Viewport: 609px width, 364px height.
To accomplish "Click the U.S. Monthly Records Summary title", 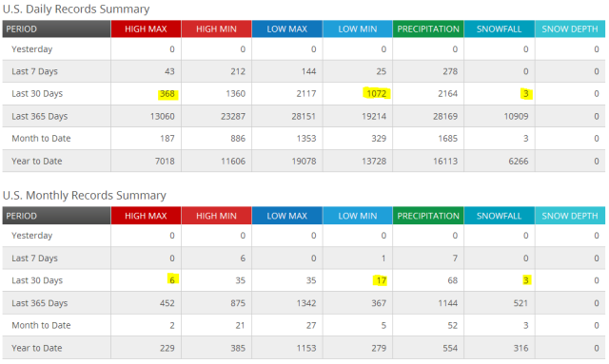I will coord(85,195).
